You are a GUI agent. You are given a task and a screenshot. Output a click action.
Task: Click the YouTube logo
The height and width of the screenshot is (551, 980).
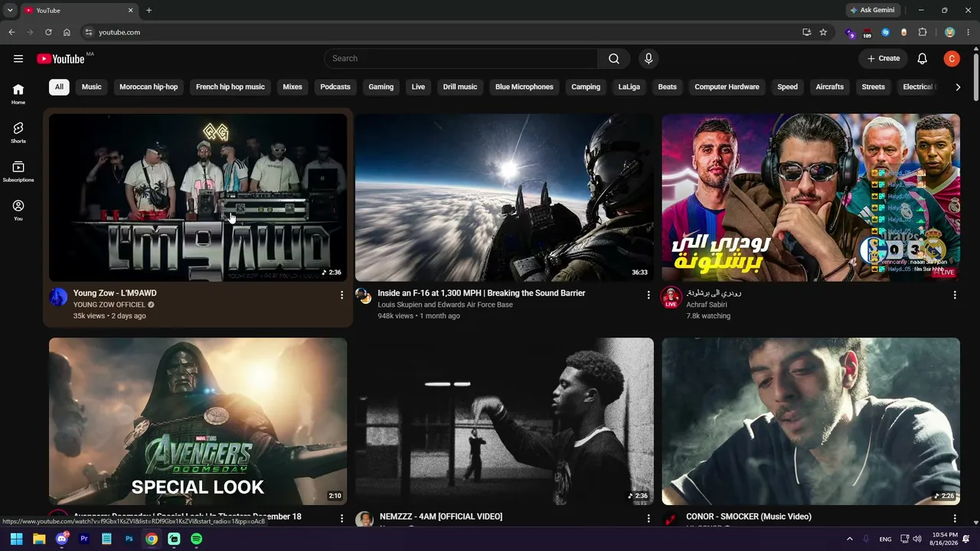tap(60, 59)
